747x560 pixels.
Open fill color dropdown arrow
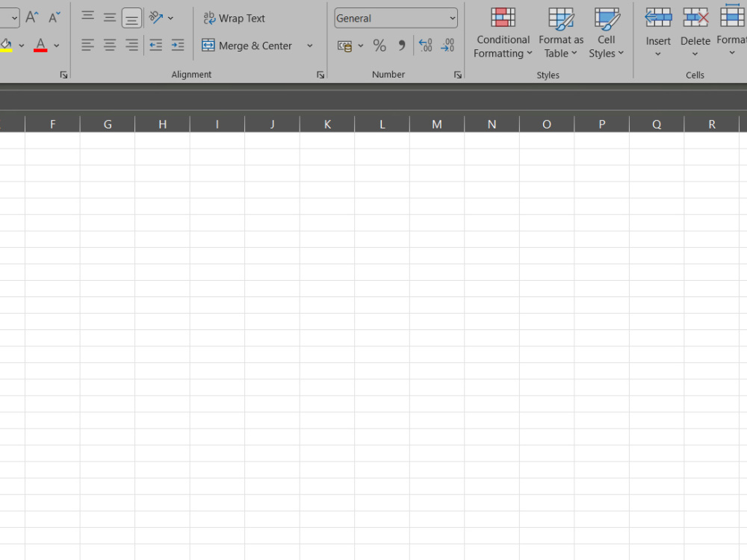click(22, 46)
